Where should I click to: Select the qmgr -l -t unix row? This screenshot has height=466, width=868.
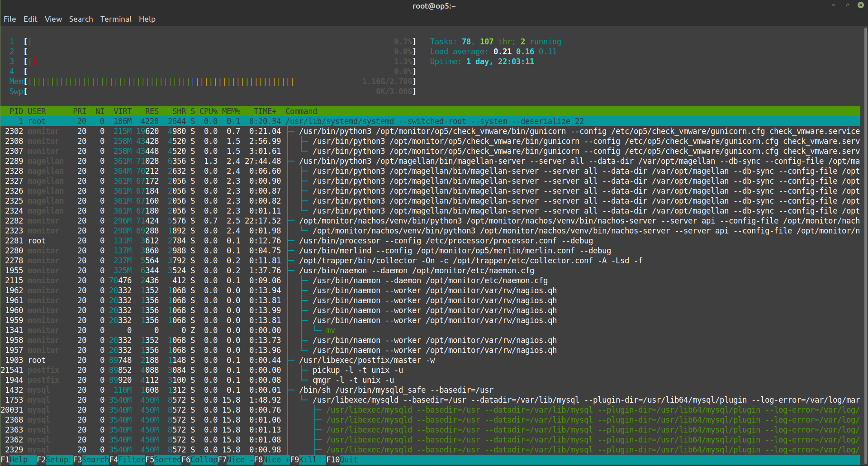point(430,380)
